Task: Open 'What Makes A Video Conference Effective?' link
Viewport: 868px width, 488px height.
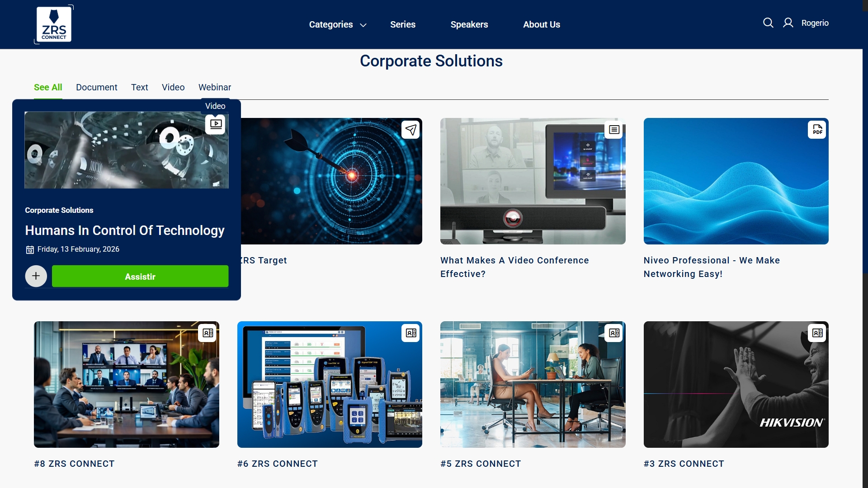Action: pyautogui.click(x=514, y=267)
